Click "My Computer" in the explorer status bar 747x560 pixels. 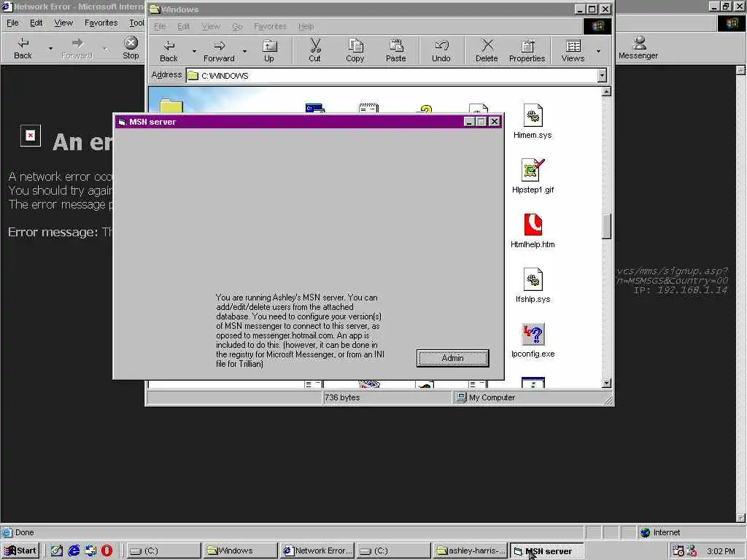(x=492, y=397)
